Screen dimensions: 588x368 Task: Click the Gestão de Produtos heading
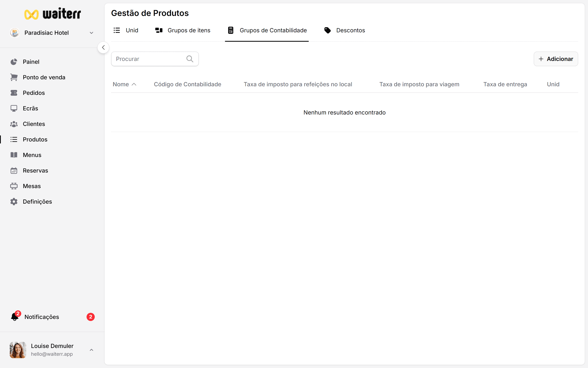coord(150,13)
